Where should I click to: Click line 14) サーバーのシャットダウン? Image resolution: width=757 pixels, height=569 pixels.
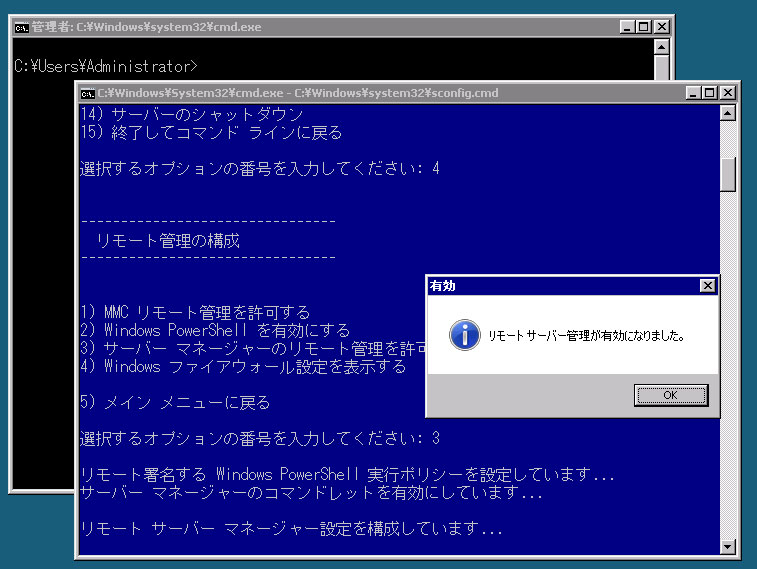tap(192, 114)
